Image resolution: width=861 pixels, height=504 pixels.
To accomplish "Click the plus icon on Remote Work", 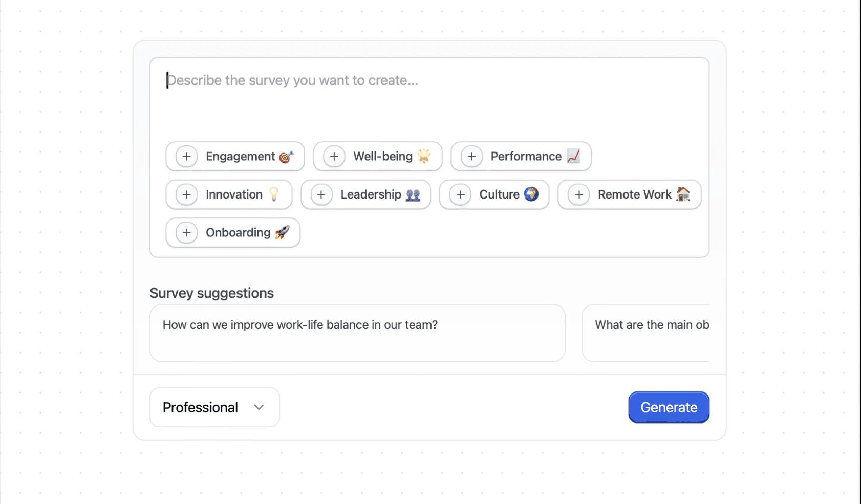I will [x=579, y=194].
